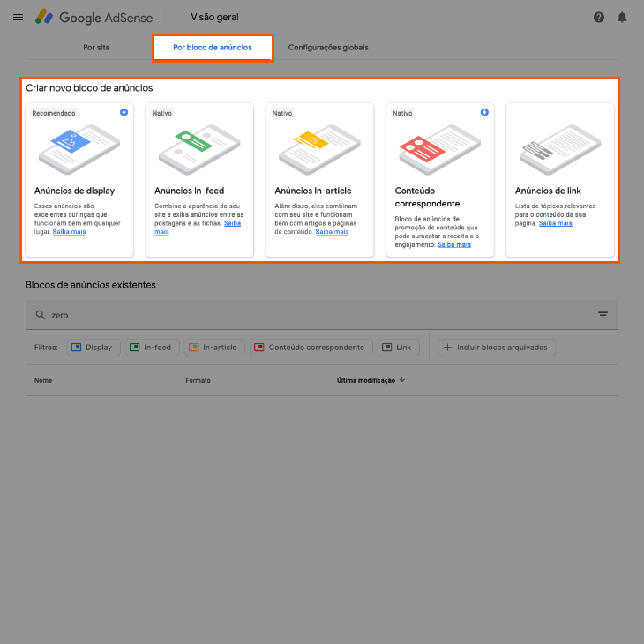Sort by the Formato column header
This screenshot has height=644, width=644.
(x=198, y=381)
